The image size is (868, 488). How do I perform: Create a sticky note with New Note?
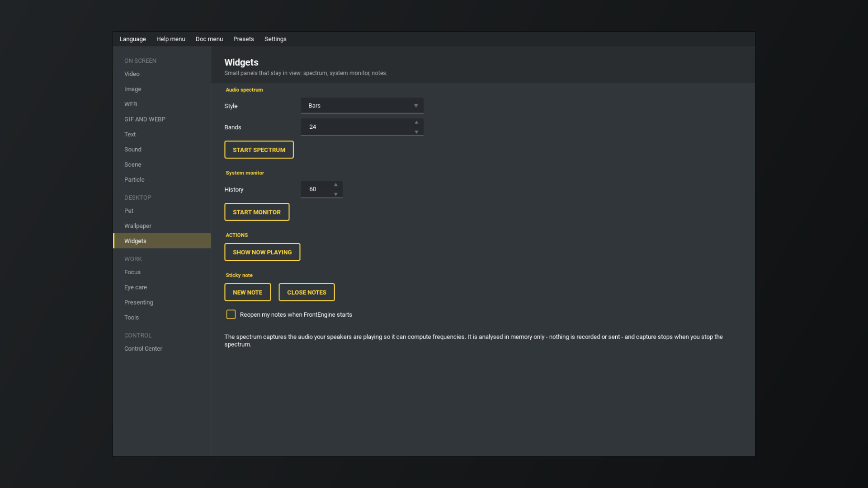coord(248,292)
